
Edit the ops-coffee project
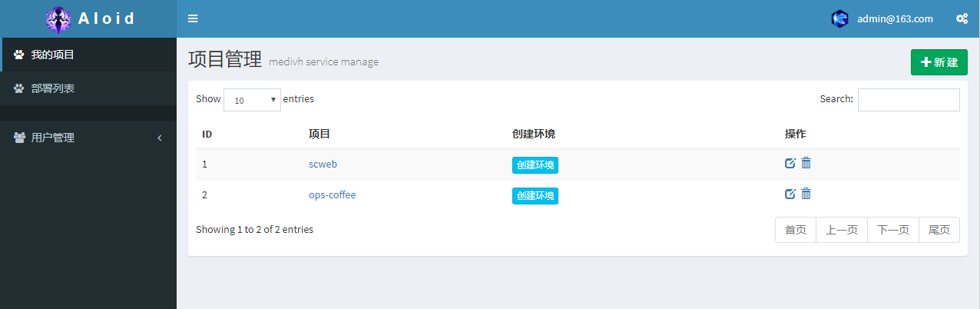point(790,194)
